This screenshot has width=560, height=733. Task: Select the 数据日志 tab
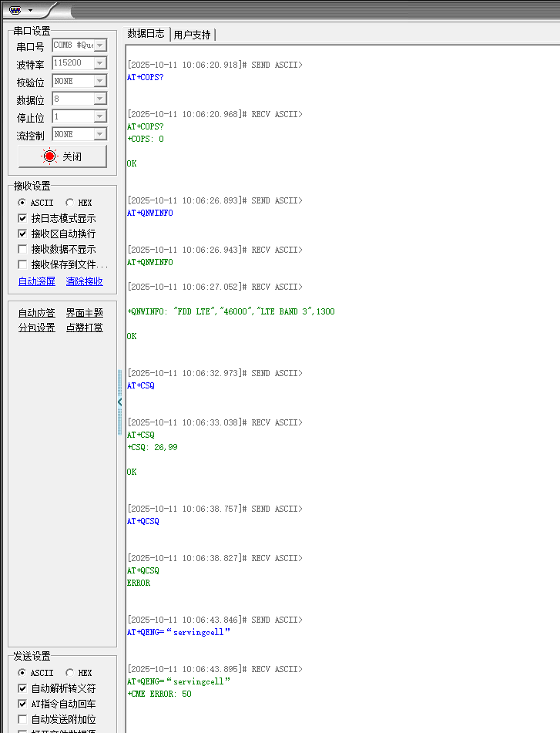[146, 34]
